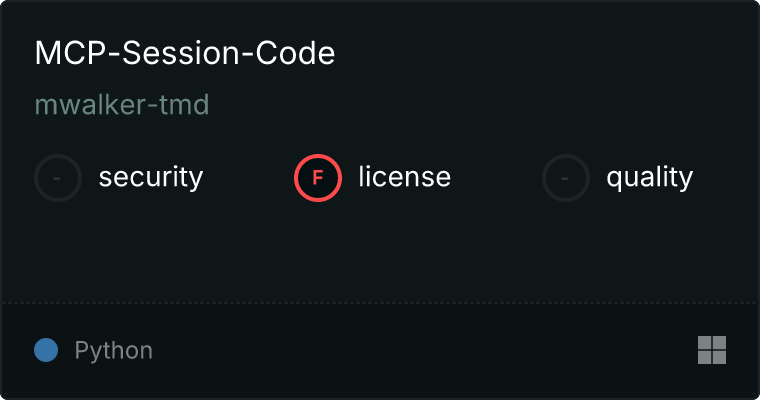Click the letter F inside the red circle
Viewport: 760px width, 400px height.
tap(318, 178)
